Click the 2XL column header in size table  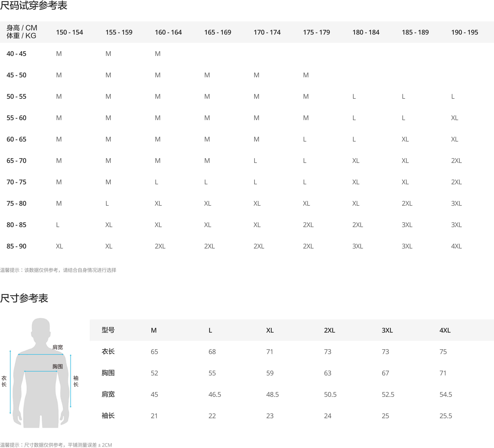pyautogui.click(x=329, y=330)
